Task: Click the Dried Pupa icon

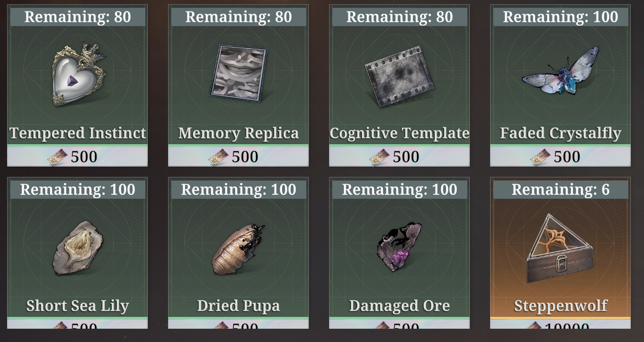Action: tap(238, 249)
